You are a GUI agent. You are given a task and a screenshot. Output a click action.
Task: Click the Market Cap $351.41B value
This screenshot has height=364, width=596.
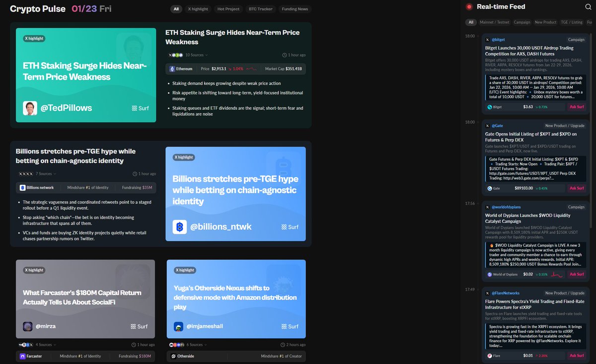point(294,69)
